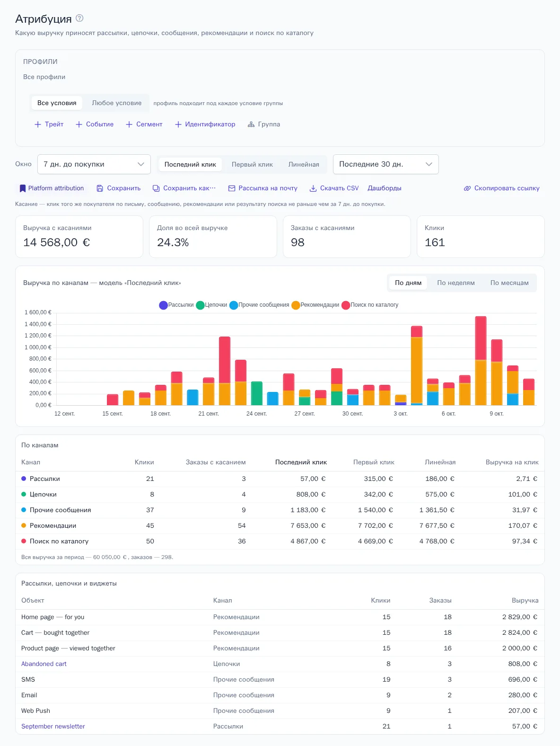Choose the Последний клик attribution model
The width and height of the screenshot is (560, 746).
[x=190, y=164]
